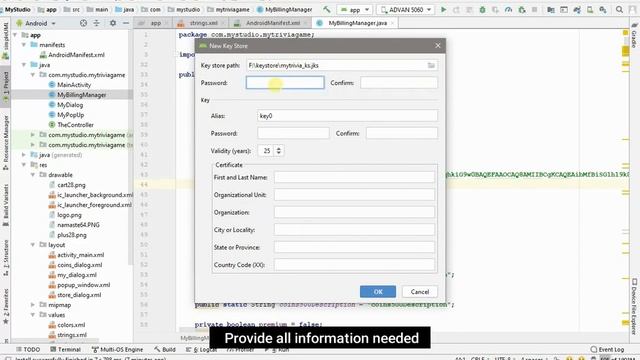640x360 pixels.
Task: Open the Event Log panel
Action: (607, 349)
